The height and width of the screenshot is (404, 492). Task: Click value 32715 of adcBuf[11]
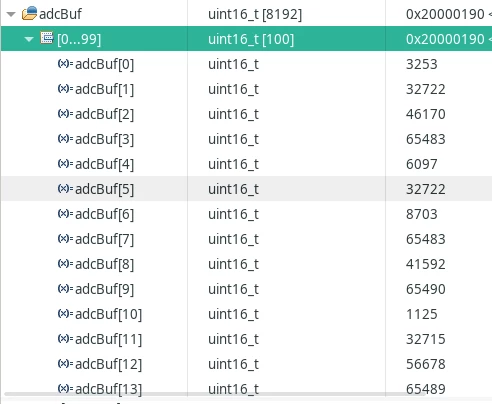point(426,339)
